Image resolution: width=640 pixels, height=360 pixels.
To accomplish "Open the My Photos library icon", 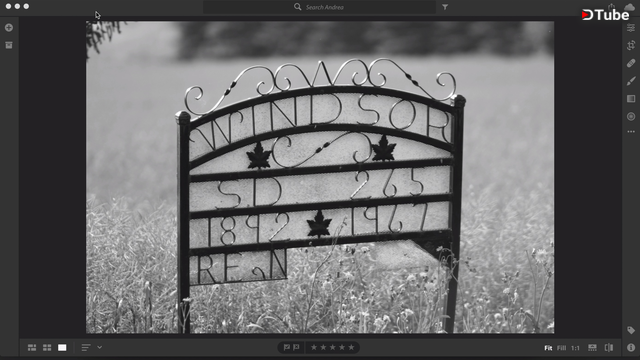I will (x=9, y=45).
